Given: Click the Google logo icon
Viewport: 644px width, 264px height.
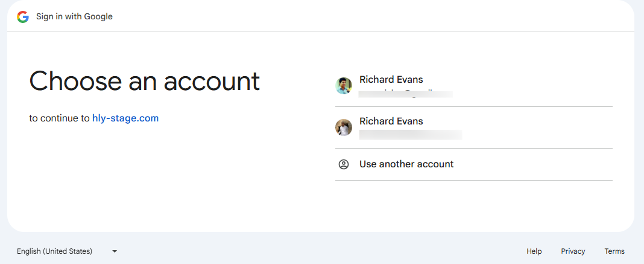Looking at the screenshot, I should coord(22,17).
